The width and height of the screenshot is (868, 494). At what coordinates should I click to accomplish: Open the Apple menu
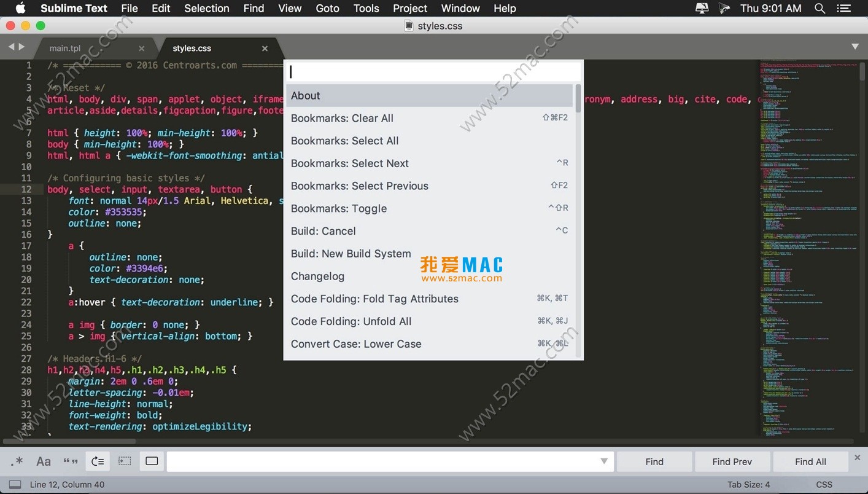(20, 8)
